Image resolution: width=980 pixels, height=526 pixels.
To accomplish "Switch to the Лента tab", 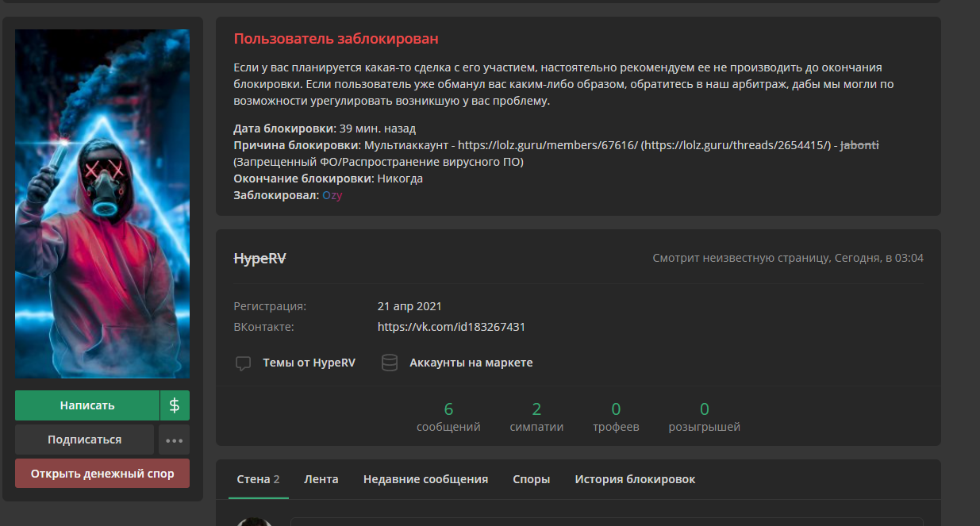I will [x=321, y=479].
